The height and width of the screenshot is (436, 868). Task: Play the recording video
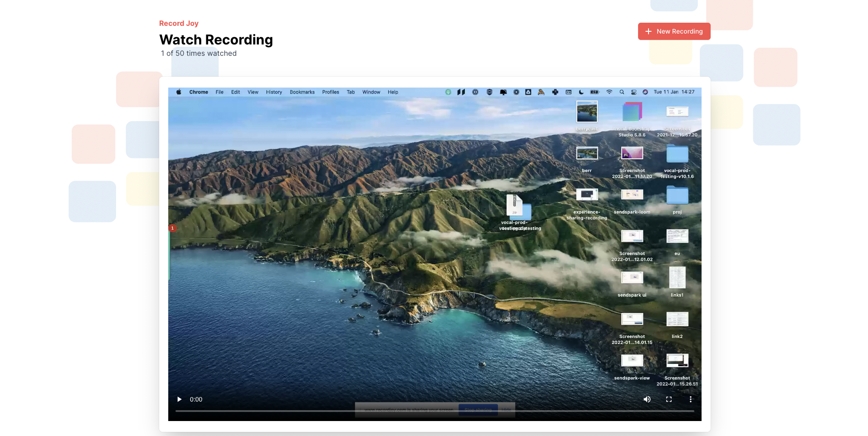pos(179,399)
